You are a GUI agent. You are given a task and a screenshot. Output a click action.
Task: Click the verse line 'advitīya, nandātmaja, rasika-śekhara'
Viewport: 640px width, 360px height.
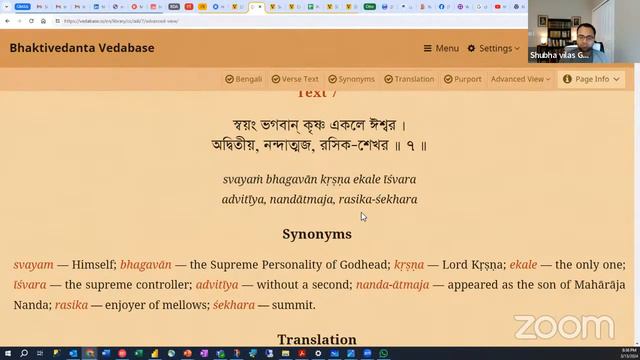[x=320, y=199]
